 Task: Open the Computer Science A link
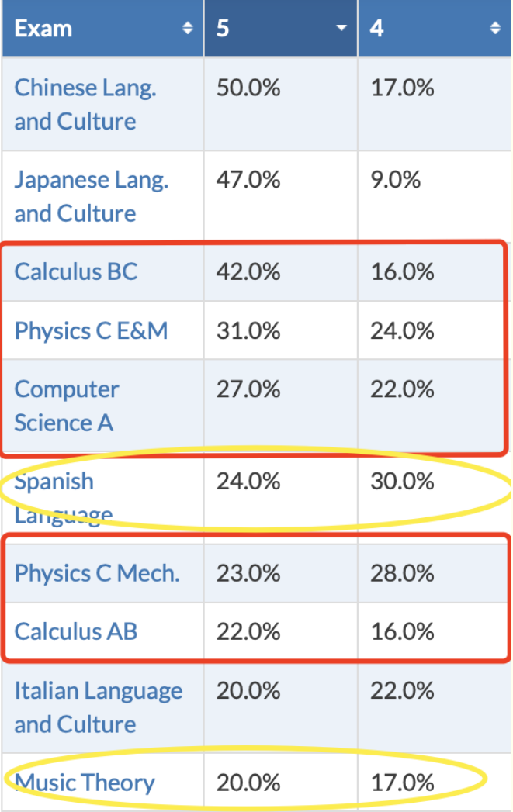click(x=66, y=406)
